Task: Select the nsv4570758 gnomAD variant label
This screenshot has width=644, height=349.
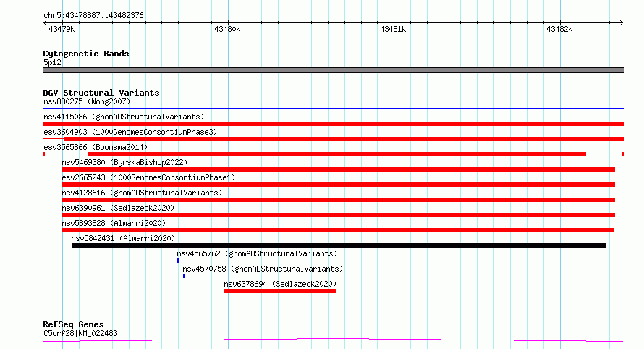Action: 263,269
